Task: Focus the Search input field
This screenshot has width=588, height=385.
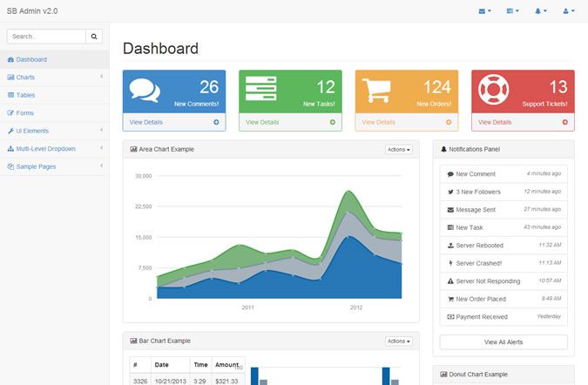Action: 46,37
